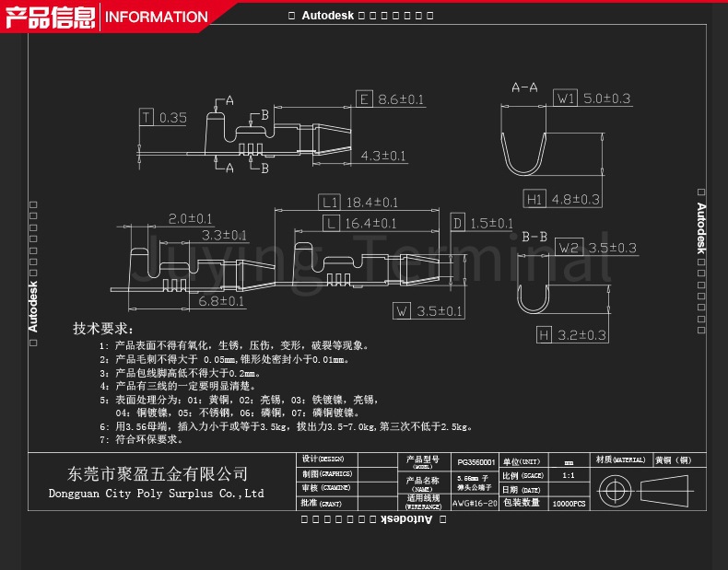This screenshot has height=570, width=728.
Task: Click the boxed D dimension label
Action: (x=457, y=224)
